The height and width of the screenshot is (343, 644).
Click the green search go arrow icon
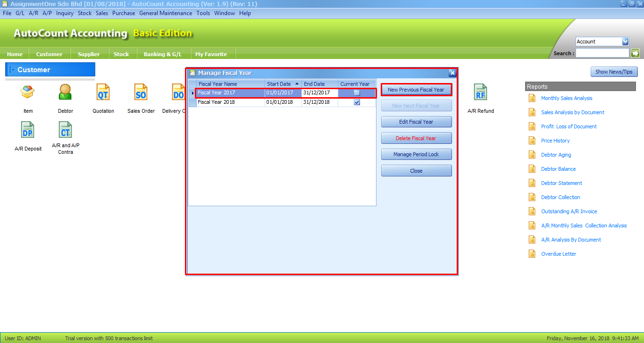pyautogui.click(x=635, y=53)
